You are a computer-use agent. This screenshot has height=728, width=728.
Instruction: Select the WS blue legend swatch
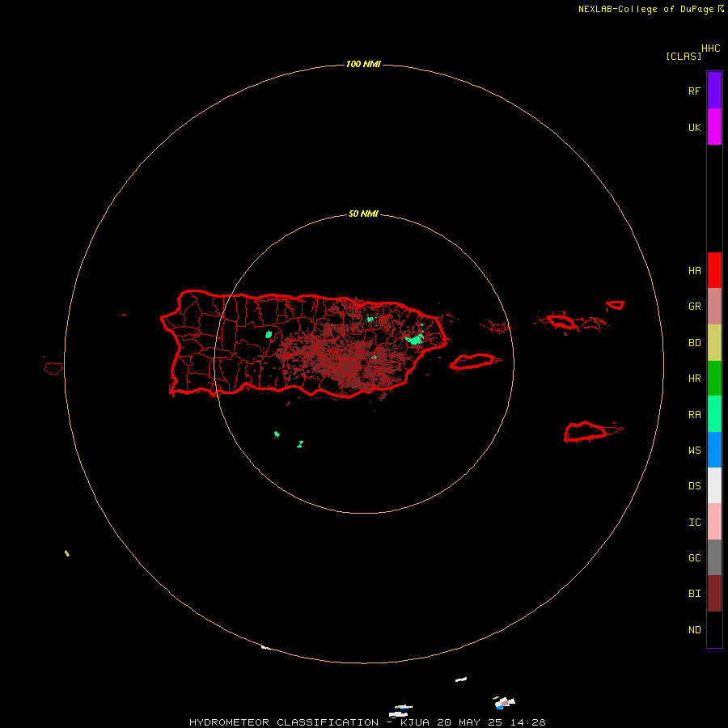tap(714, 450)
